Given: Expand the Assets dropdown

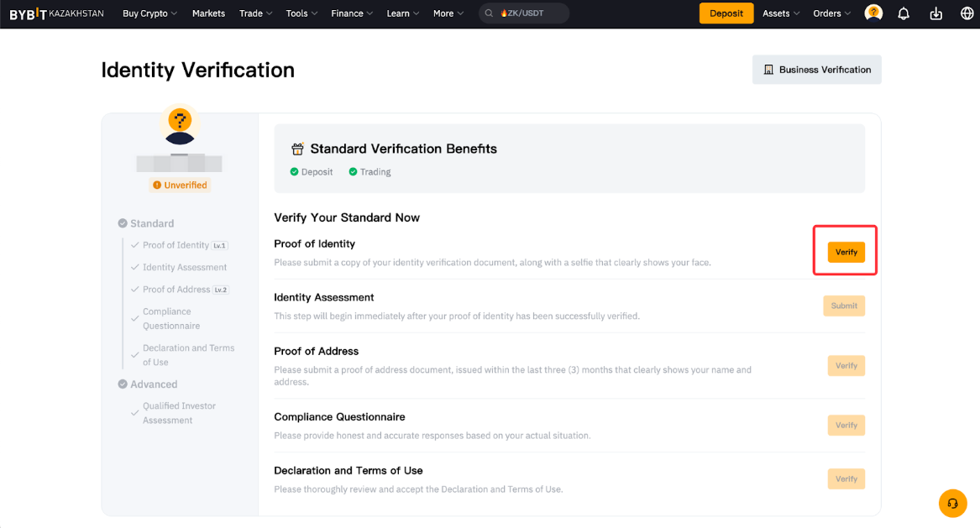Looking at the screenshot, I should (781, 13).
